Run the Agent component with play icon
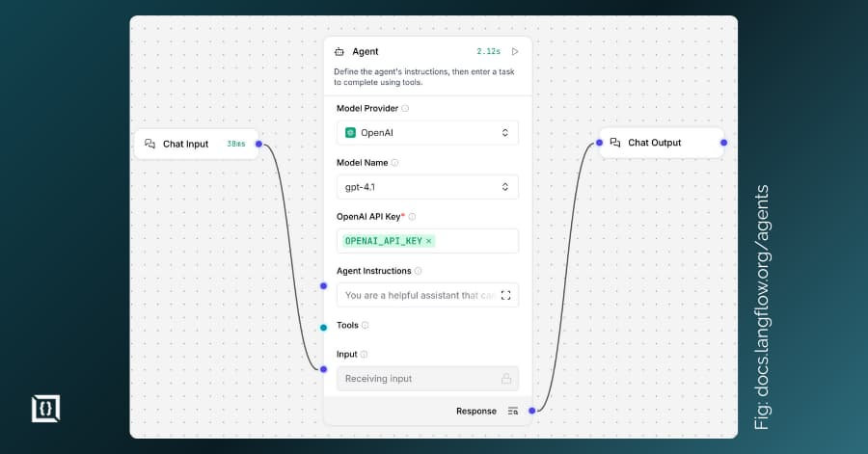The image size is (868, 454). (x=515, y=51)
